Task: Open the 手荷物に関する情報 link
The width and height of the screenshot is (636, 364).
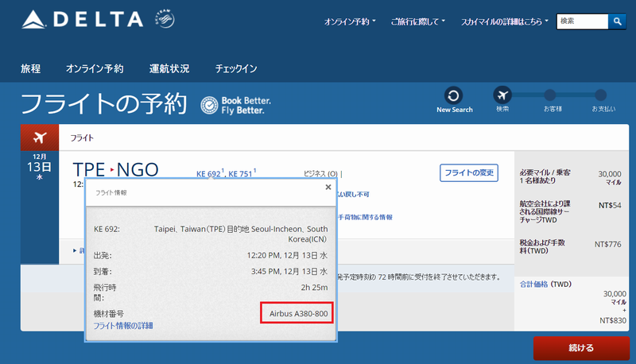Action: pos(365,217)
